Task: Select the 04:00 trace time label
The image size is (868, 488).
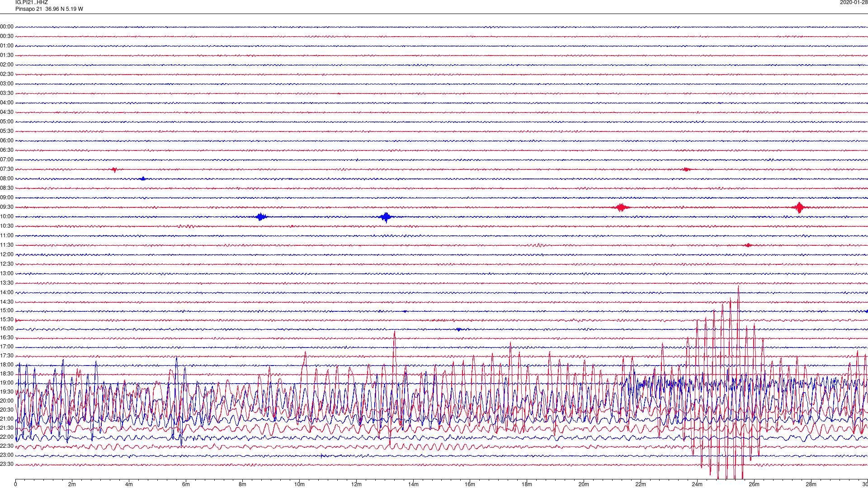Action: pos(7,103)
